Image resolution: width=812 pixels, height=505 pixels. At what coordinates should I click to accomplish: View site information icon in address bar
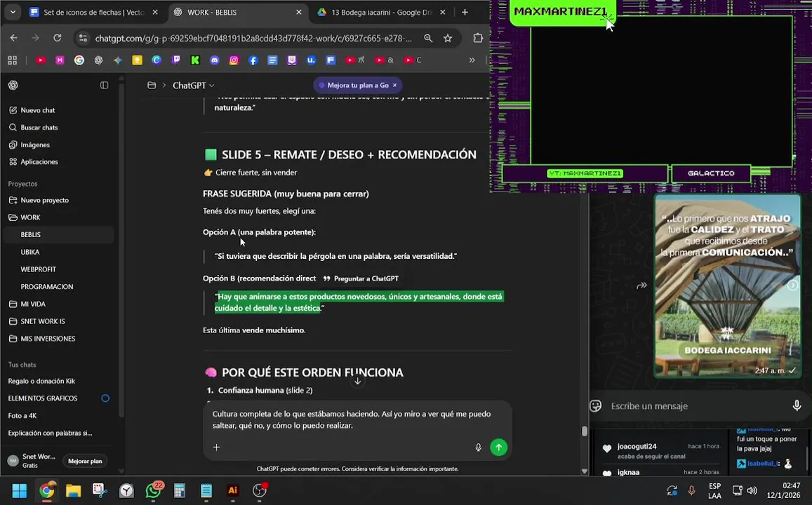pyautogui.click(x=84, y=38)
